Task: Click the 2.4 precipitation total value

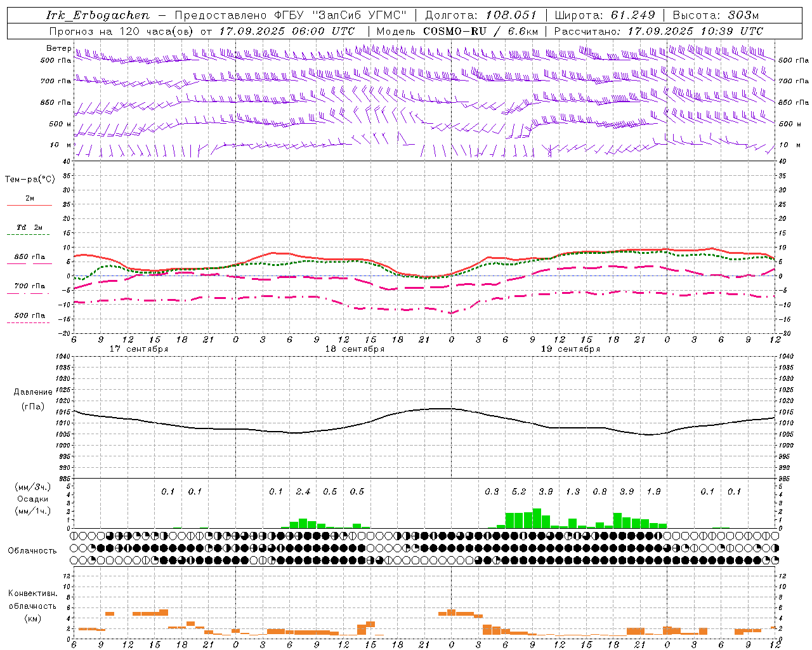Action: 303,491
